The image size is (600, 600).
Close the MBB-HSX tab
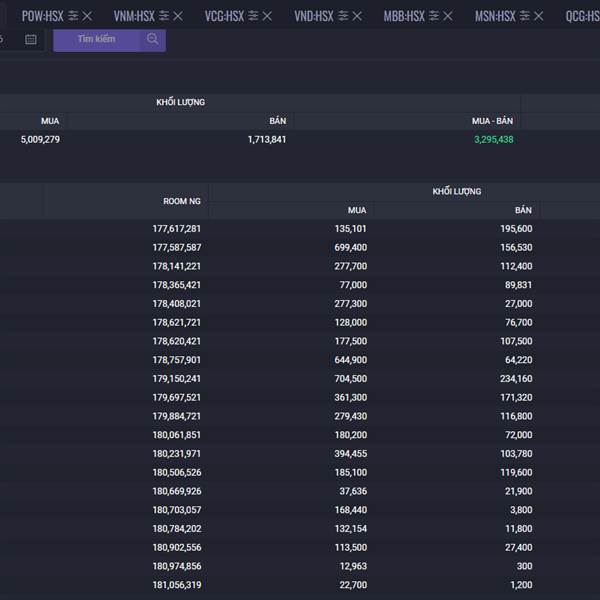(x=448, y=16)
